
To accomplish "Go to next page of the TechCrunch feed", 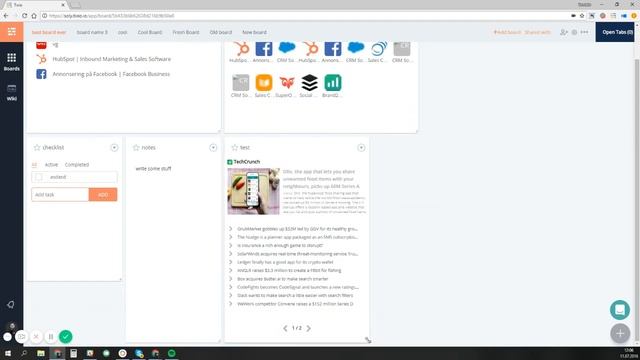I will [309, 328].
